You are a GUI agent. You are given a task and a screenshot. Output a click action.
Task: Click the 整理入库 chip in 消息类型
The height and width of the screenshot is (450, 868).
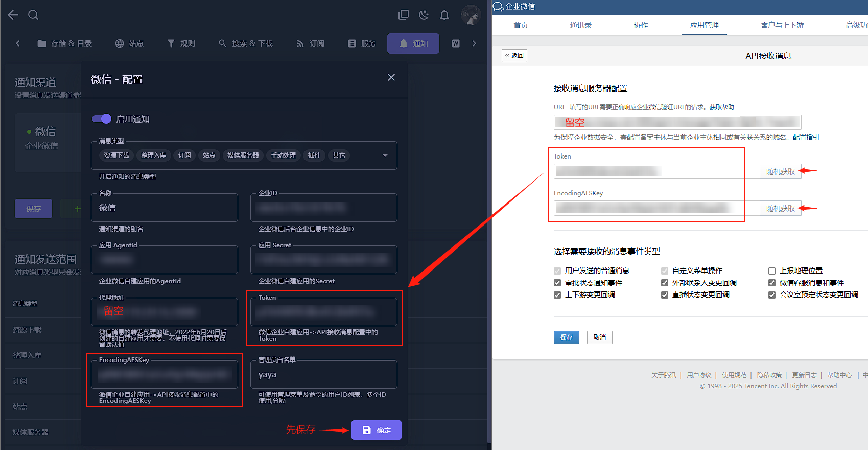pyautogui.click(x=154, y=155)
